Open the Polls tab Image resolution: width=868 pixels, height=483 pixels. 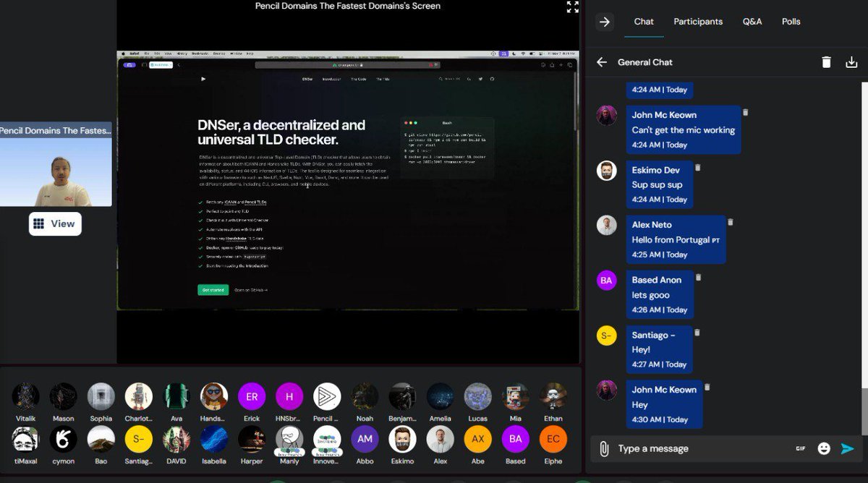(791, 22)
